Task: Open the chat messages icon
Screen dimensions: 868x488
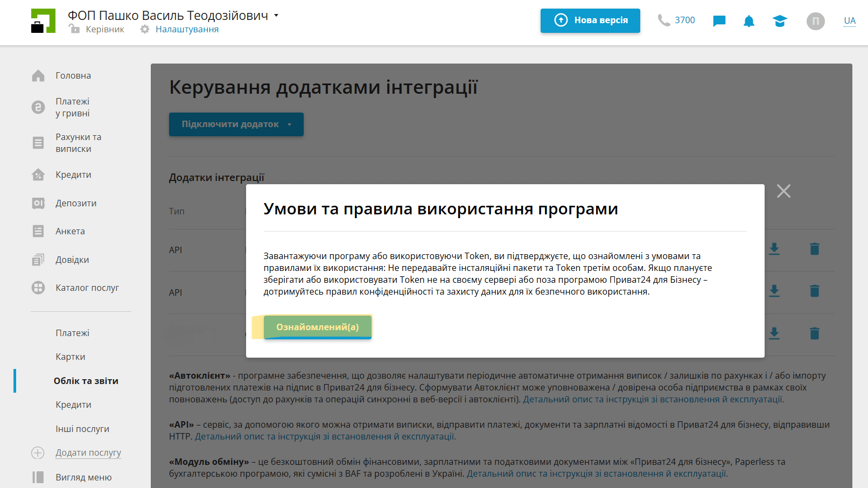Action: (719, 21)
